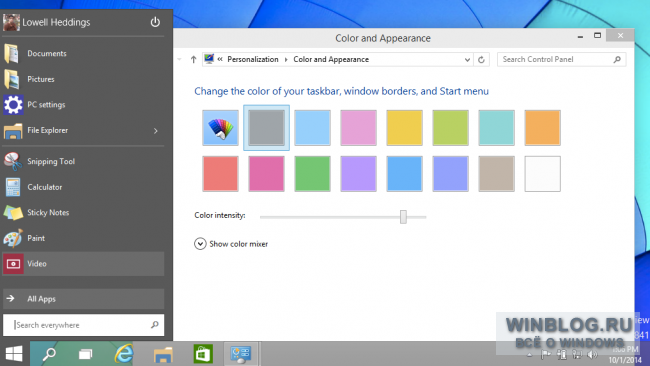
Task: Refresh the Control Panel address bar
Action: click(x=481, y=60)
